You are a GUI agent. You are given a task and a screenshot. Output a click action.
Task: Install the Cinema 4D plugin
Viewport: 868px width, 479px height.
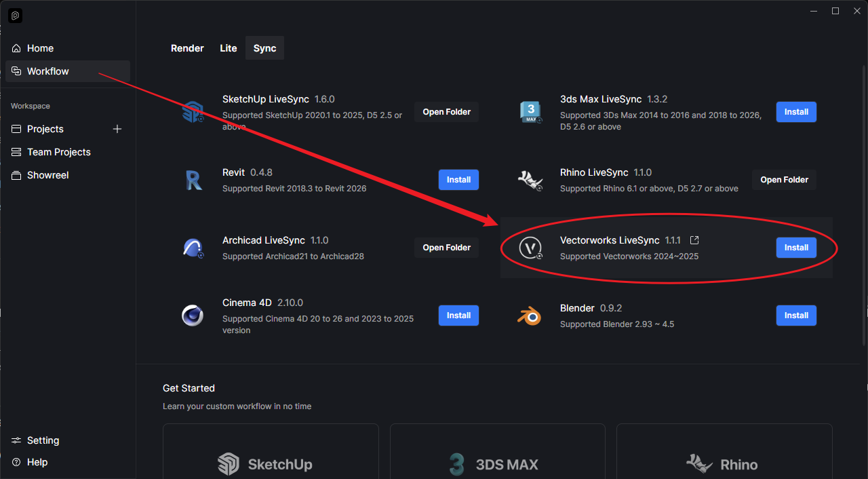click(458, 315)
